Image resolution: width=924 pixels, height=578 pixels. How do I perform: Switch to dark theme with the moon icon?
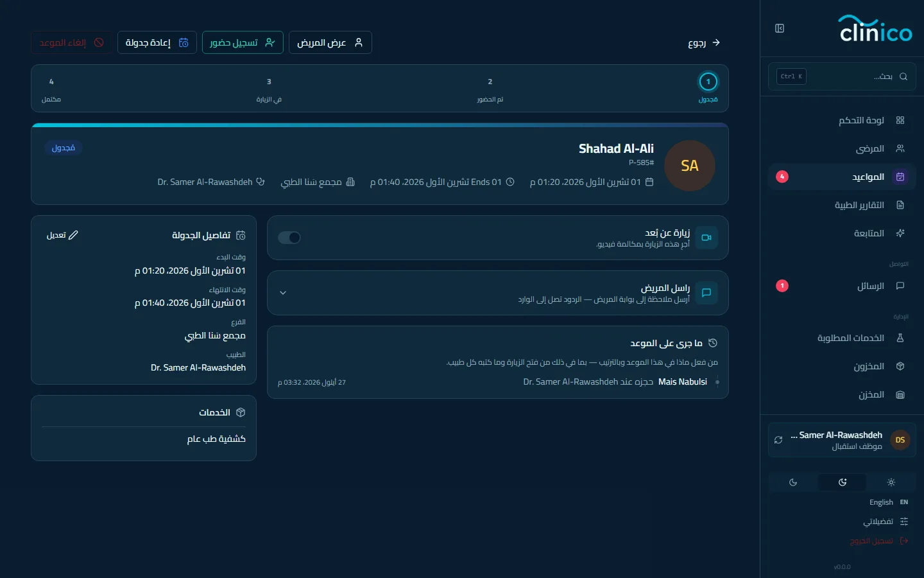point(793,482)
